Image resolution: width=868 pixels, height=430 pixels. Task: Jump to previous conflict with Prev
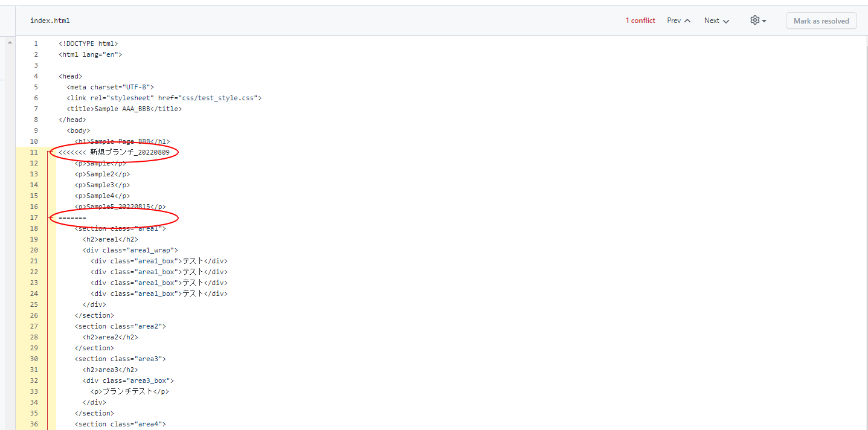678,21
